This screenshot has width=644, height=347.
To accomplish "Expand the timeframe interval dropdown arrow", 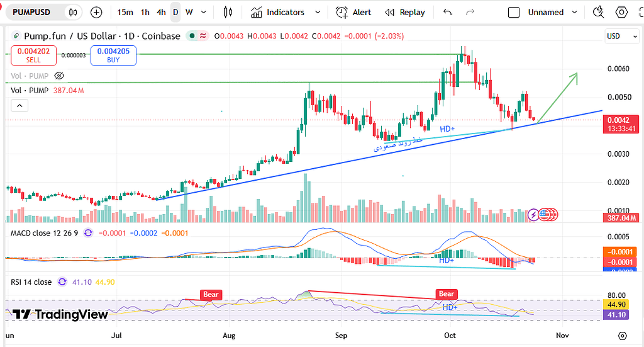I will tap(204, 13).
